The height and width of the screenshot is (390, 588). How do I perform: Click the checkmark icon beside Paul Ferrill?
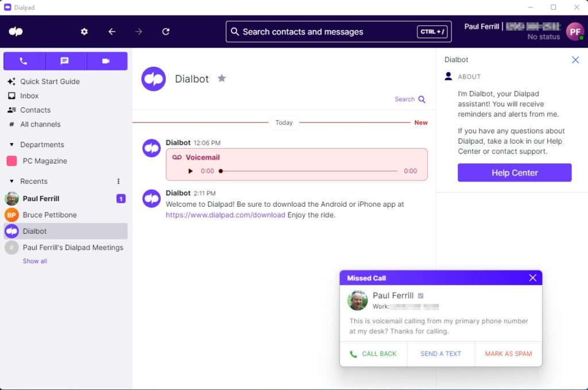[x=421, y=296]
